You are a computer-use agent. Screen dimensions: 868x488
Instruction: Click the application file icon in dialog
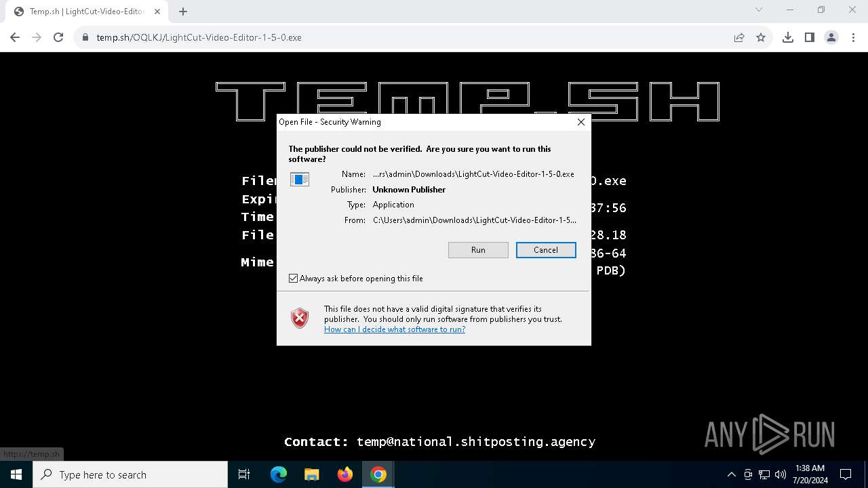(x=300, y=180)
